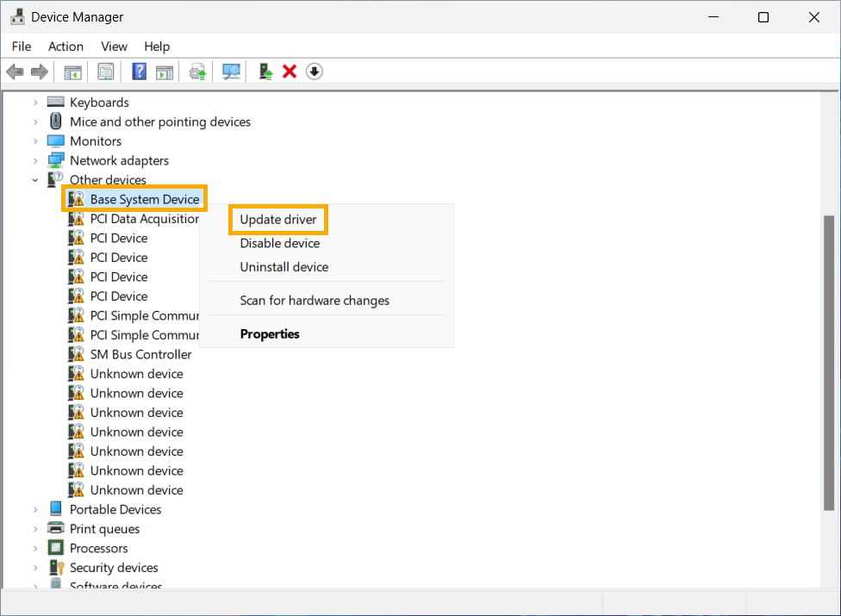Viewport: 841px width, 616px height.
Task: Close the Device Manager window
Action: point(814,17)
